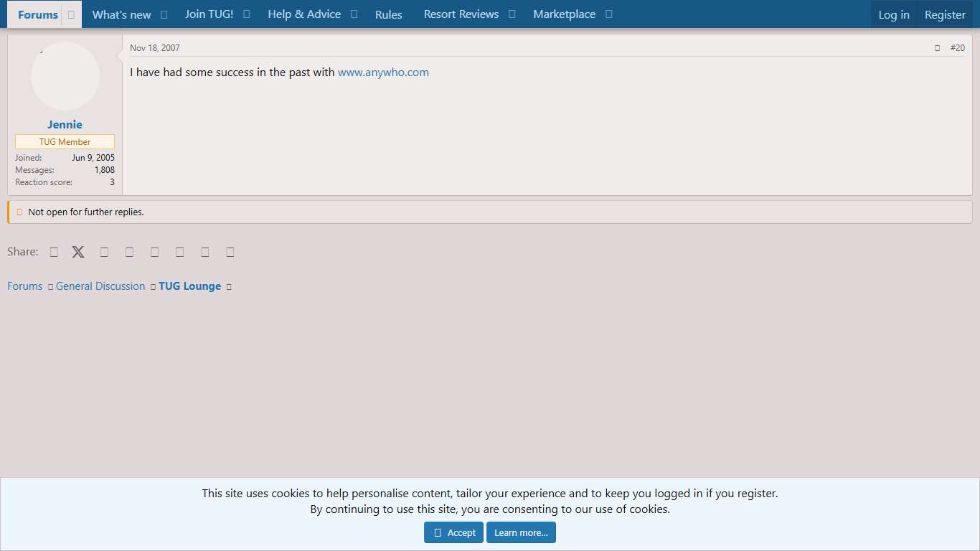Screen dimensions: 980x551
Task: Open the Marketplace dropdown arrow
Action: (608, 14)
